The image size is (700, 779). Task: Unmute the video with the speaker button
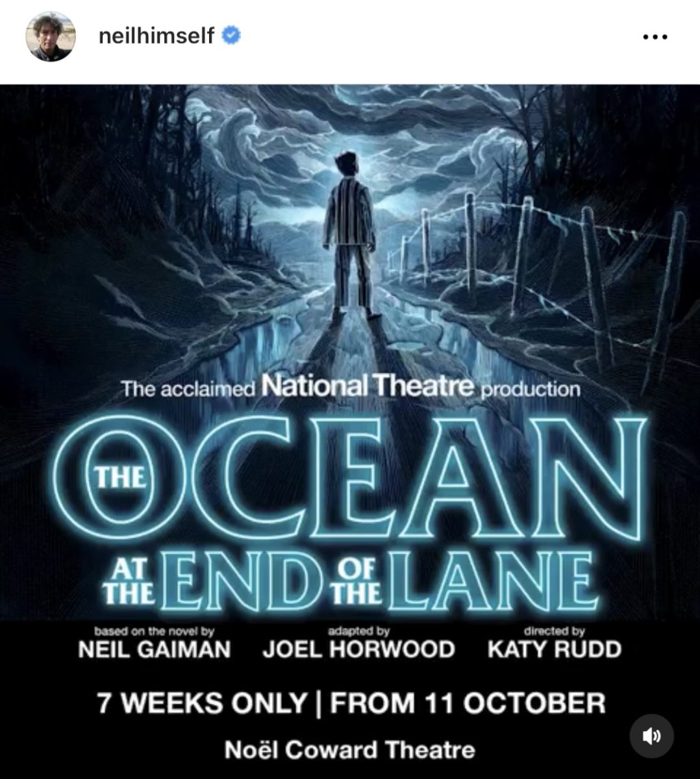coord(652,736)
